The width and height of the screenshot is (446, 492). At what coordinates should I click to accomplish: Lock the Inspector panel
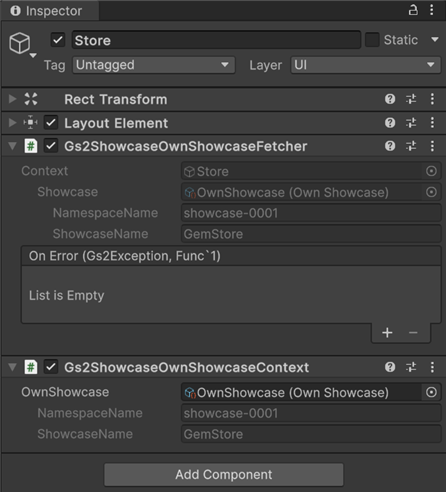pyautogui.click(x=413, y=10)
